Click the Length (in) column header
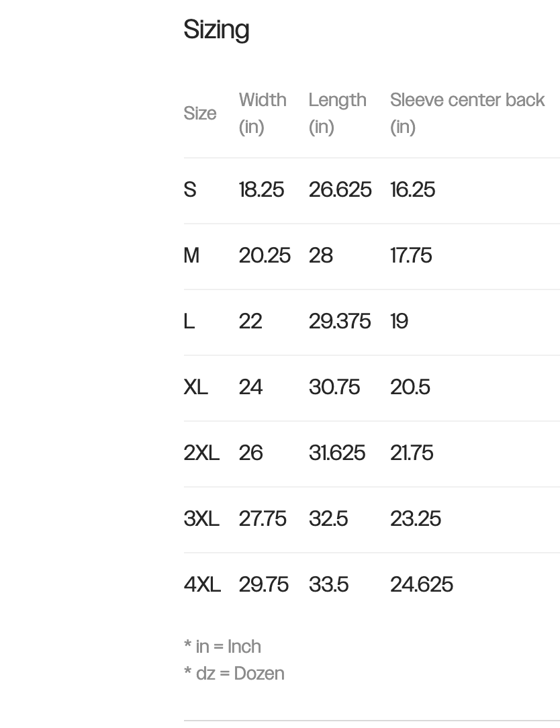 338,113
